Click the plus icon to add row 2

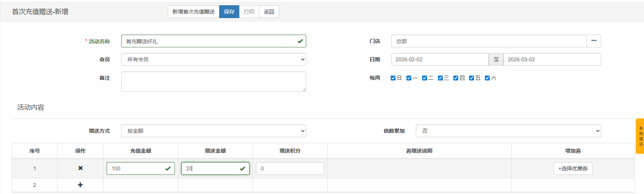pyautogui.click(x=80, y=185)
